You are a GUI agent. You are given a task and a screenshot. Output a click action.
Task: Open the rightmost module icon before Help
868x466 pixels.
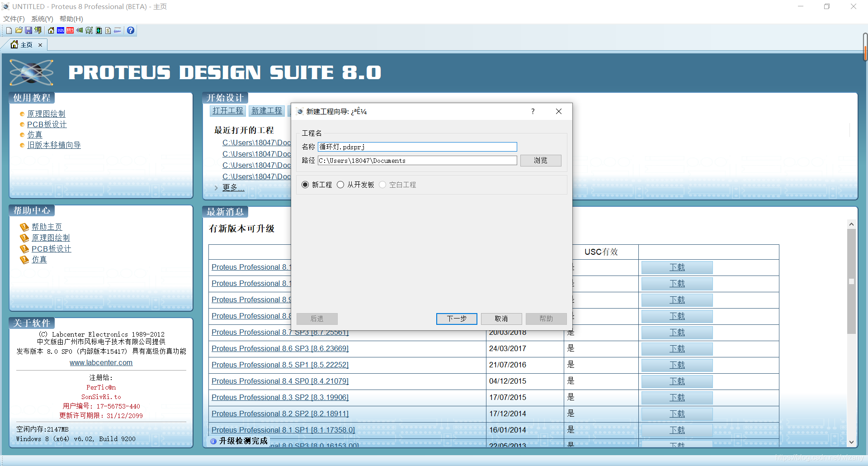coord(118,30)
